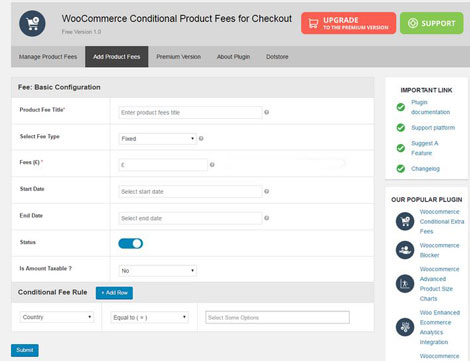Click the Select Some Options field
The height and width of the screenshot is (361, 470).
pyautogui.click(x=277, y=317)
